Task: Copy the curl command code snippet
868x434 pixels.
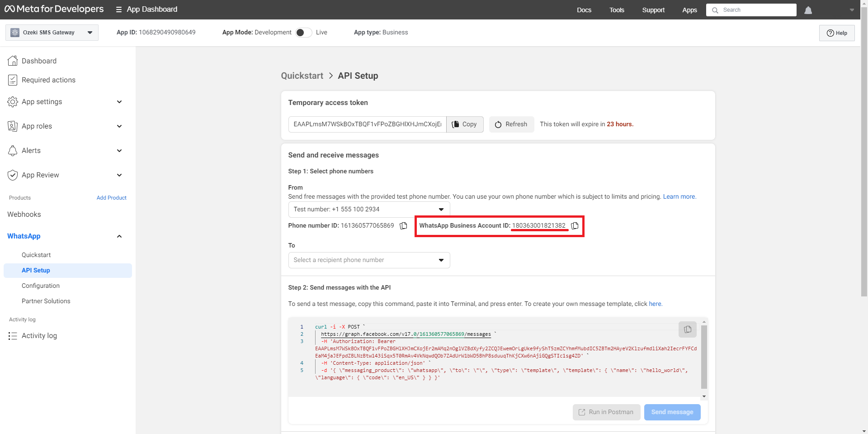Action: 687,329
